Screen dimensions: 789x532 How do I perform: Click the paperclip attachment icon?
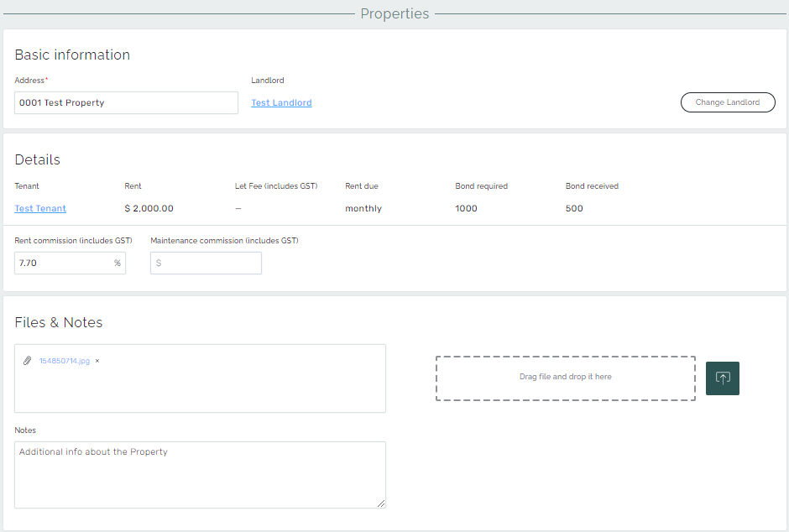(27, 361)
